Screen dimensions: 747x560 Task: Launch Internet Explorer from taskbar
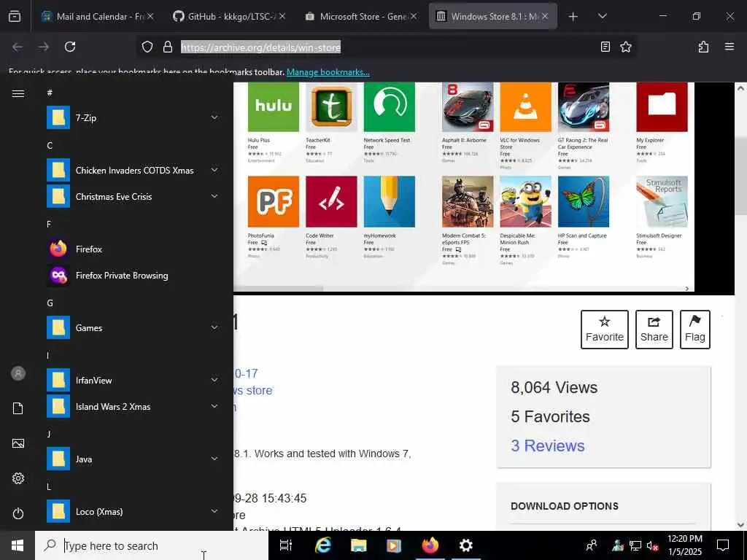click(323, 545)
